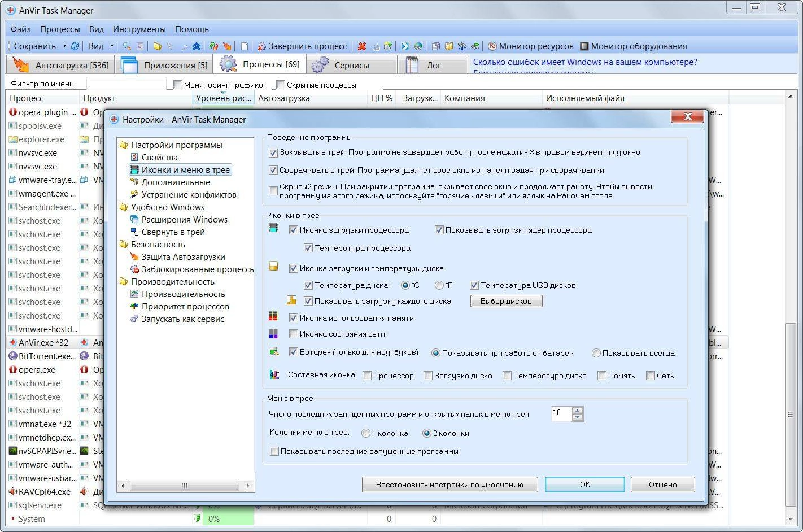
Task: Toggle Сворачивать в трей checkbox
Action: 273,170
